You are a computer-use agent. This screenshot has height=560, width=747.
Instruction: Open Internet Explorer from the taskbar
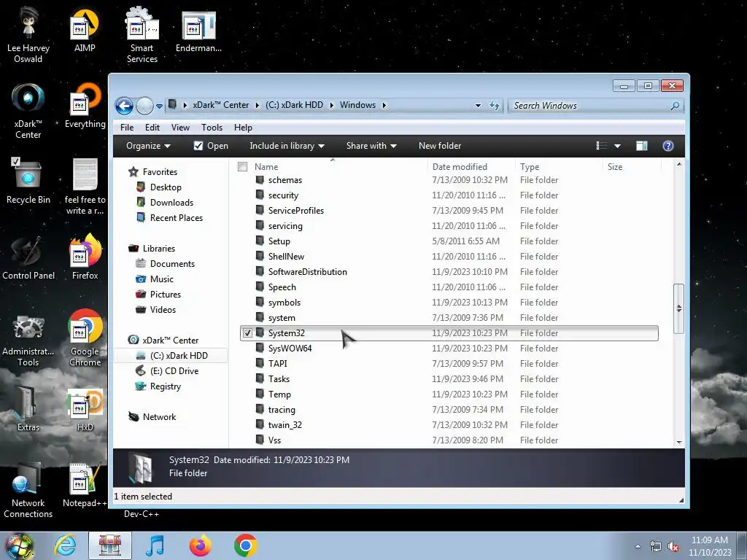click(65, 545)
